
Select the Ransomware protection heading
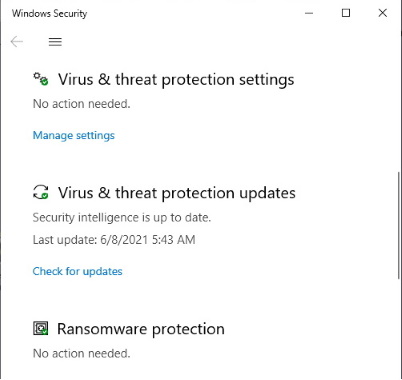[x=141, y=329]
